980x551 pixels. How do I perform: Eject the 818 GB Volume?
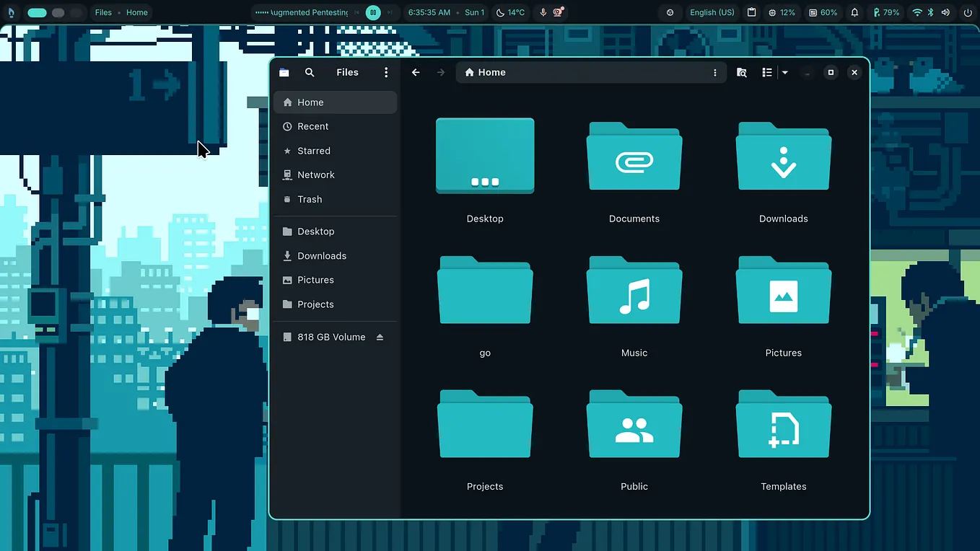click(x=380, y=337)
